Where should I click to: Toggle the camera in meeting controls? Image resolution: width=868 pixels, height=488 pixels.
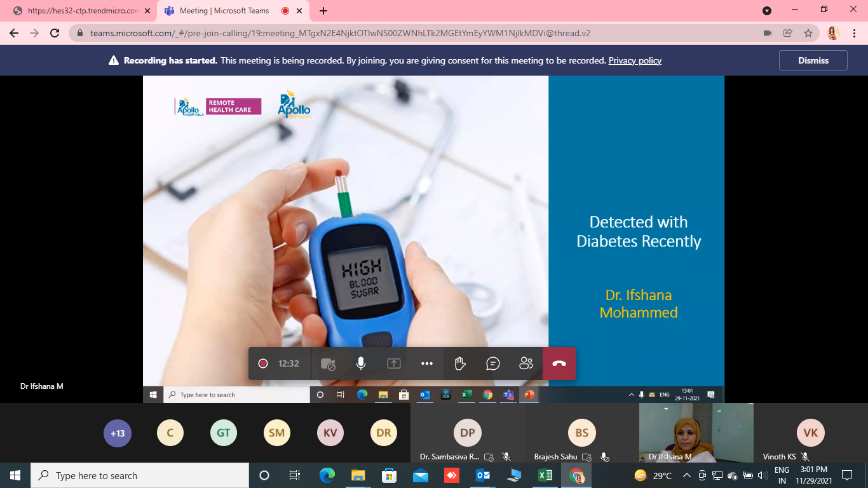[x=328, y=363]
